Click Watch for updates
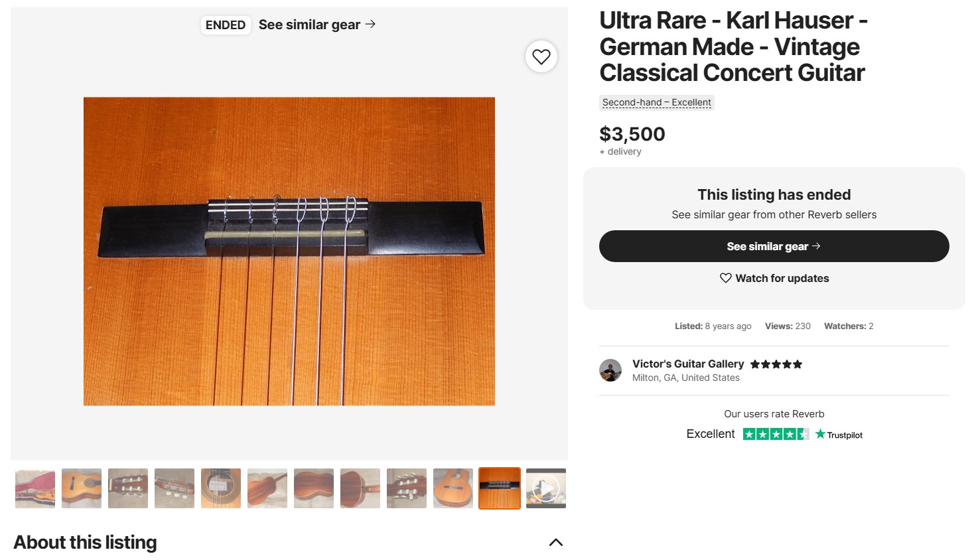 (x=782, y=278)
